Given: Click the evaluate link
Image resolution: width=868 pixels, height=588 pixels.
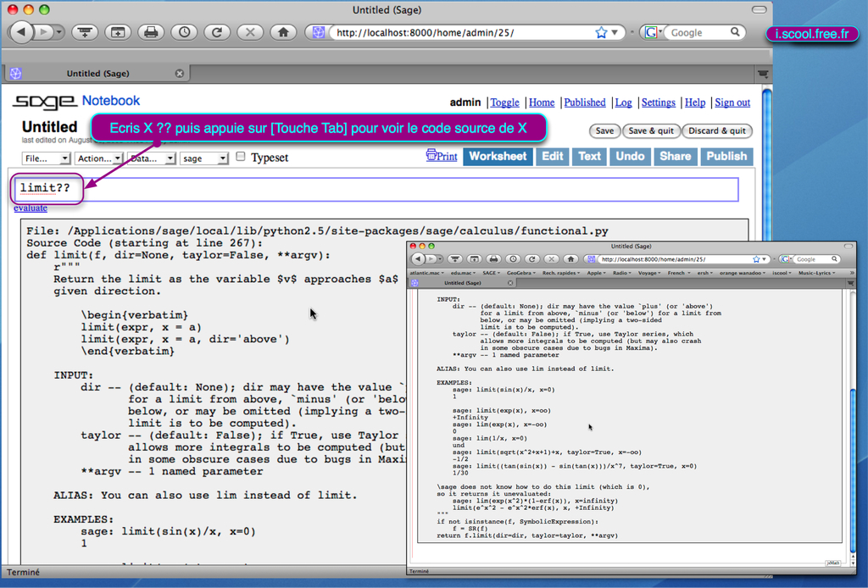Looking at the screenshot, I should point(31,208).
